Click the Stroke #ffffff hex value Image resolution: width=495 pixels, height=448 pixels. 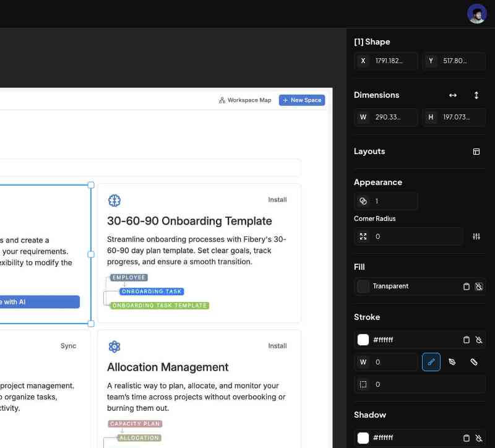383,340
